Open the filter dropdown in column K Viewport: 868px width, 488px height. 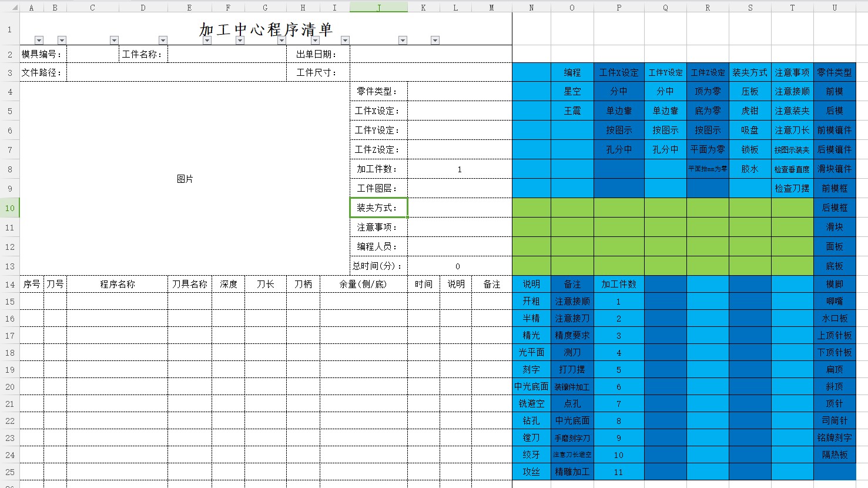tap(435, 41)
